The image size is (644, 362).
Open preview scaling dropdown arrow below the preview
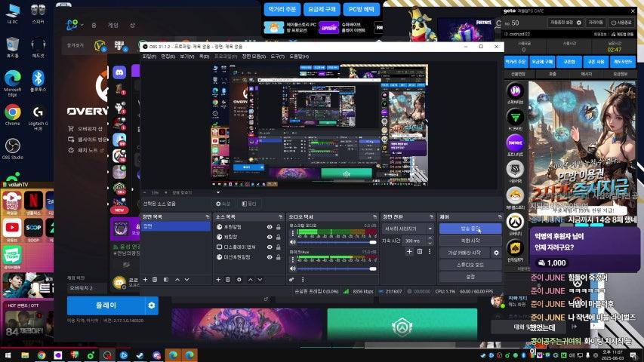coord(218,192)
